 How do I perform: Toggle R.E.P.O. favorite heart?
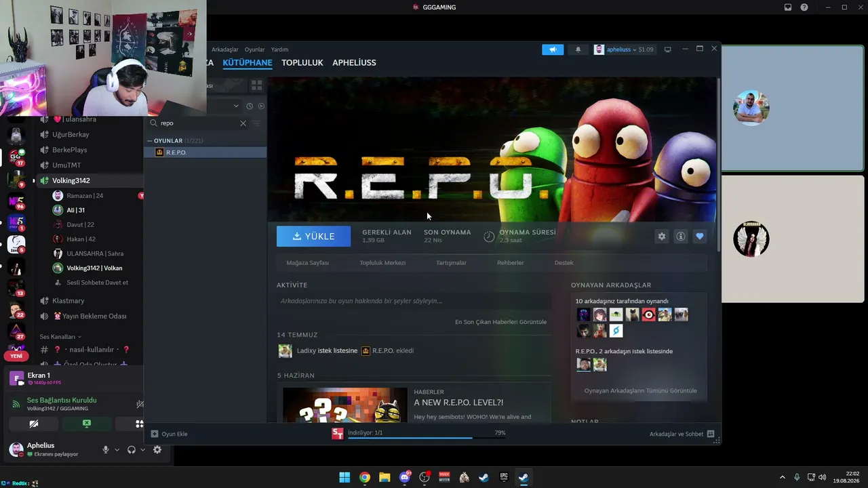700,237
